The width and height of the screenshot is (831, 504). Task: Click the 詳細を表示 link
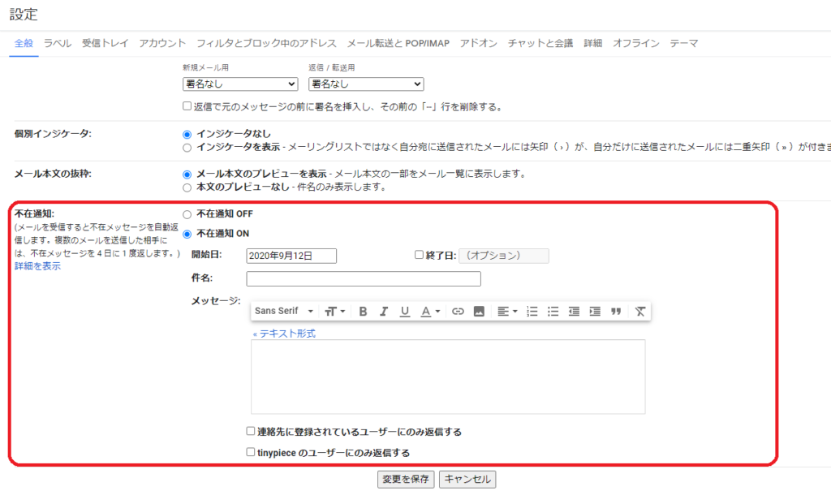37,266
